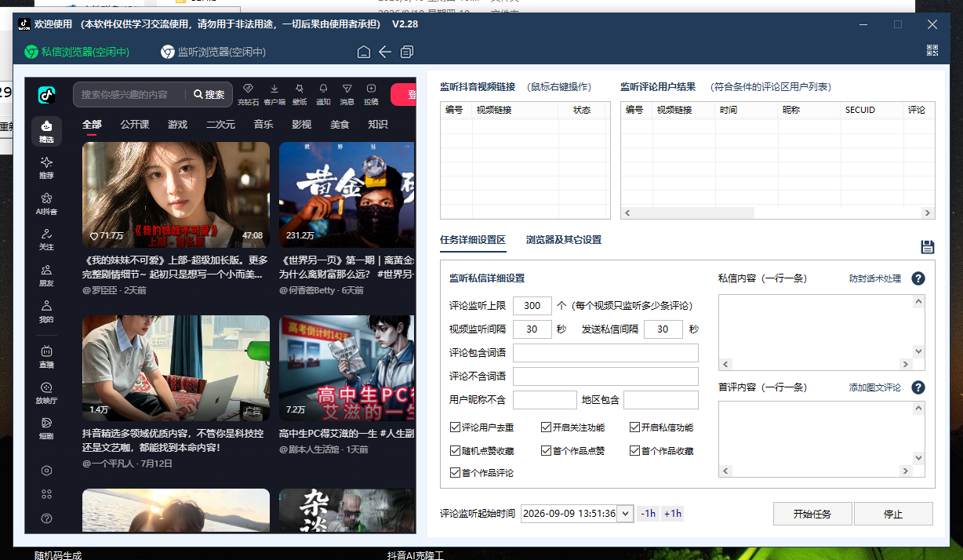Open the 放映厅 sidebar icon
Screen dimensions: 963x560
(46, 392)
